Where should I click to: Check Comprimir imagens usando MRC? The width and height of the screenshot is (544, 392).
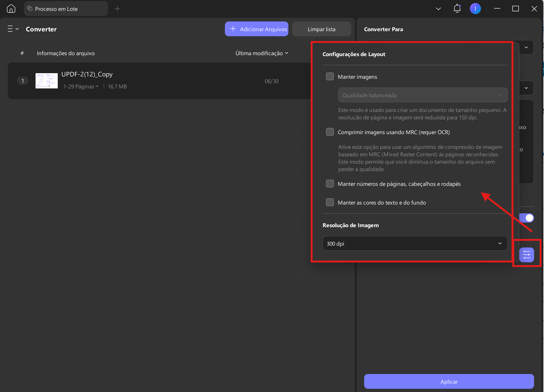[x=330, y=132]
